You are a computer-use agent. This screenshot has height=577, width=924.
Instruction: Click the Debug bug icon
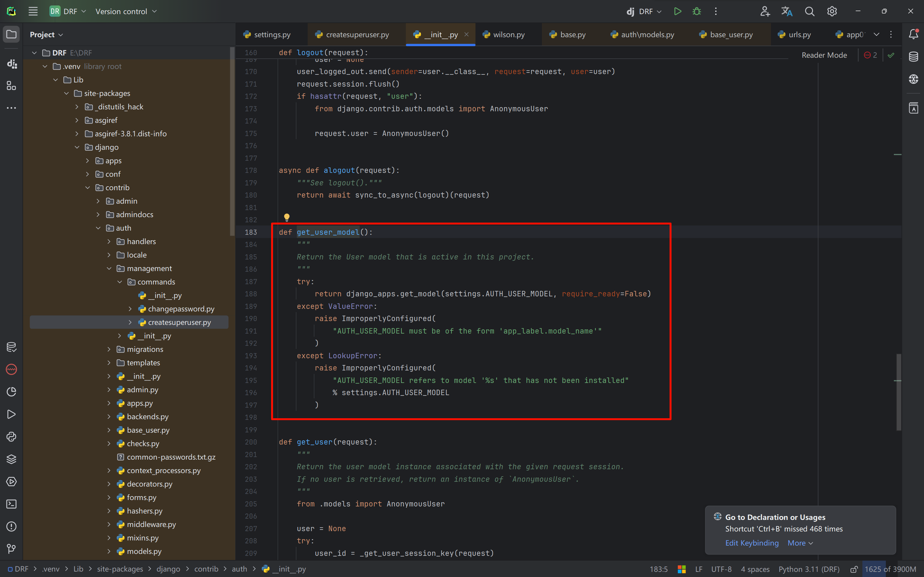pos(697,12)
